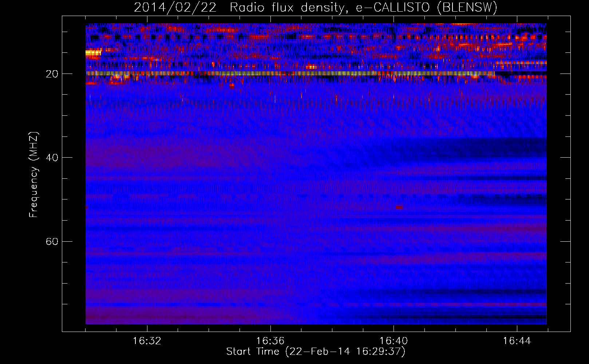The image size is (589, 364).
Task: Click the bright yellow burst near 15 MHz at the spectrogram's start
Action: [x=93, y=53]
